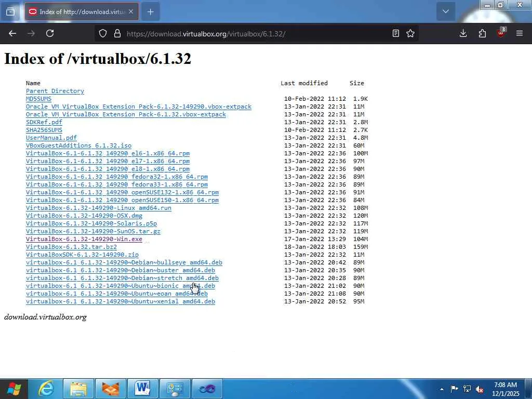Click the download.virtualbox.org footer text
The width and height of the screenshot is (532, 399).
(x=46, y=317)
